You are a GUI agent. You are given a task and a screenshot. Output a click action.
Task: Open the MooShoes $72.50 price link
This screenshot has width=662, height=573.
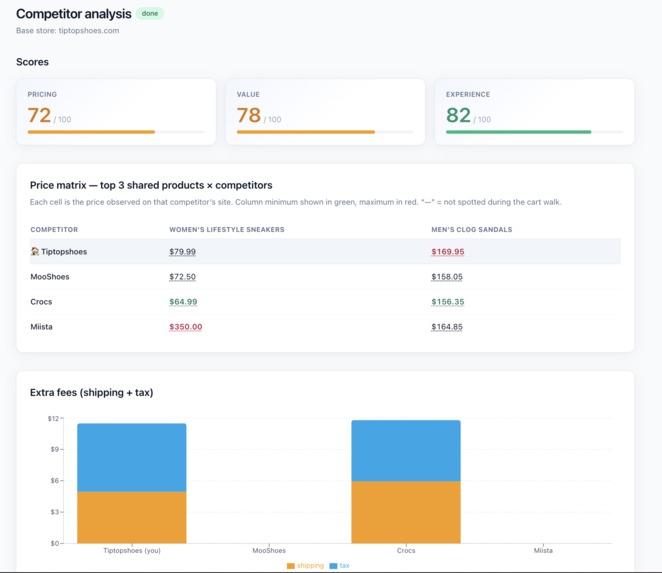[182, 277]
